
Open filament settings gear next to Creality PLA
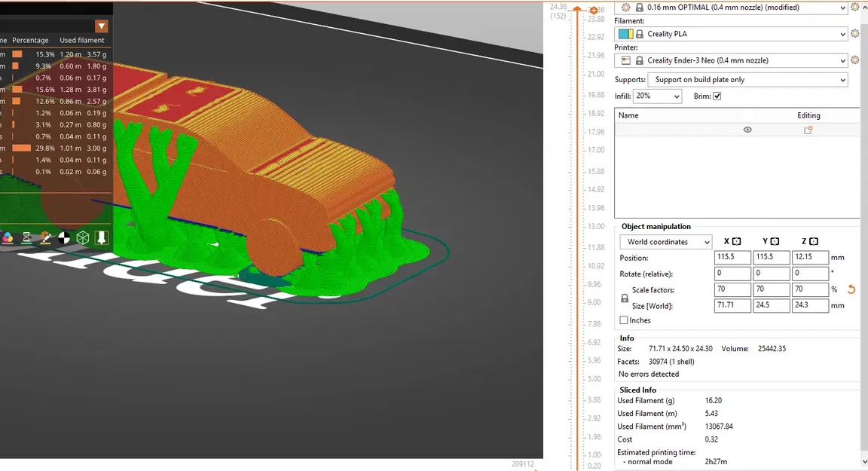click(854, 34)
